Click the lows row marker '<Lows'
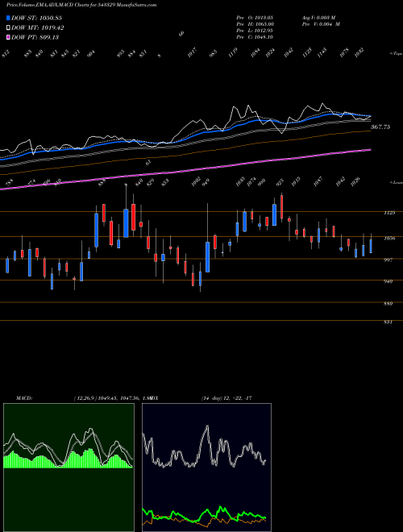403x532 pixels. (396, 182)
